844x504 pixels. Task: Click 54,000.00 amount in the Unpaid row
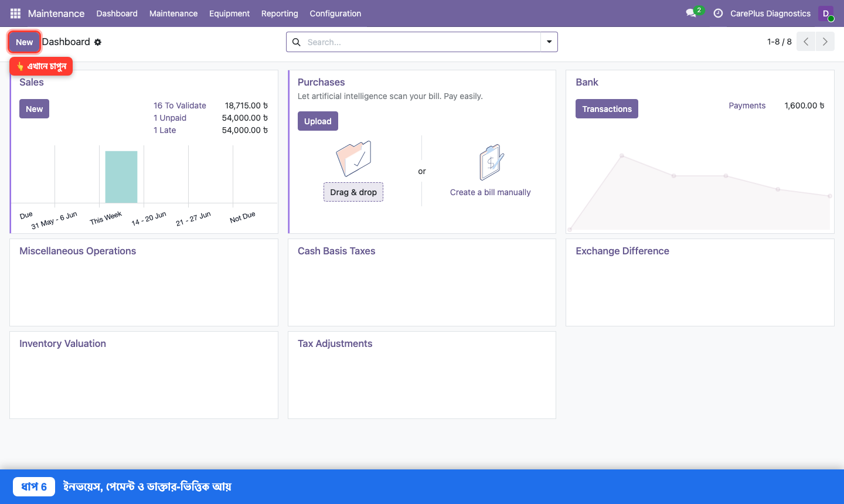pos(245,118)
